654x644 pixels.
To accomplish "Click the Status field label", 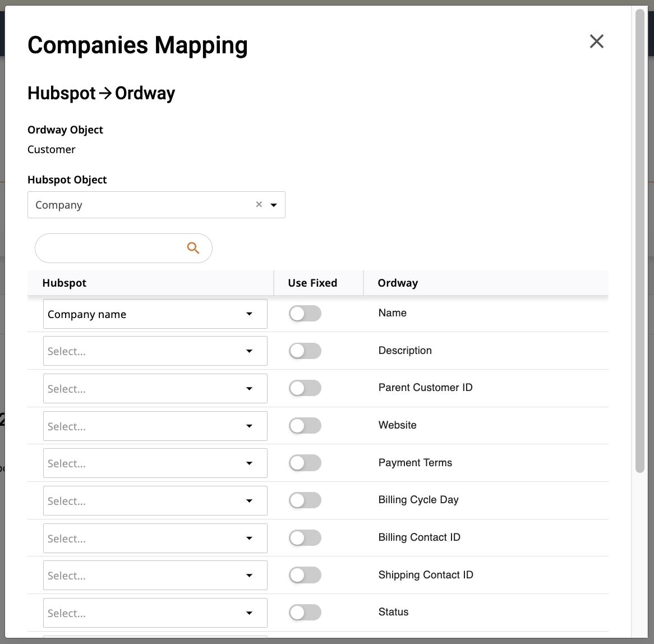I will pos(393,612).
